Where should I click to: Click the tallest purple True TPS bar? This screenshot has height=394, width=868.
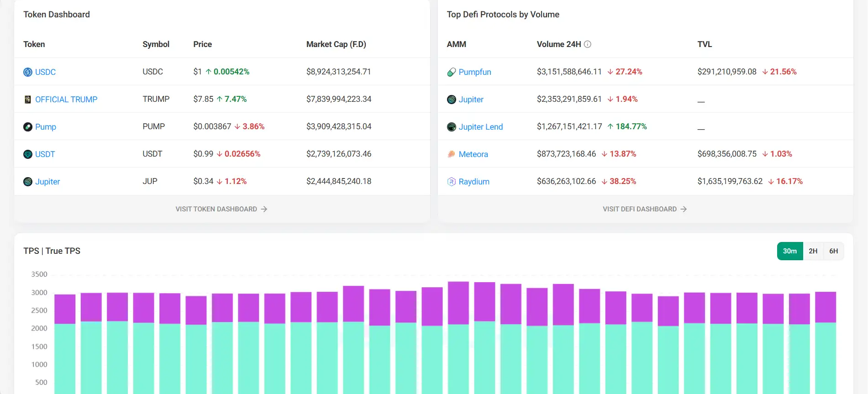click(x=458, y=303)
